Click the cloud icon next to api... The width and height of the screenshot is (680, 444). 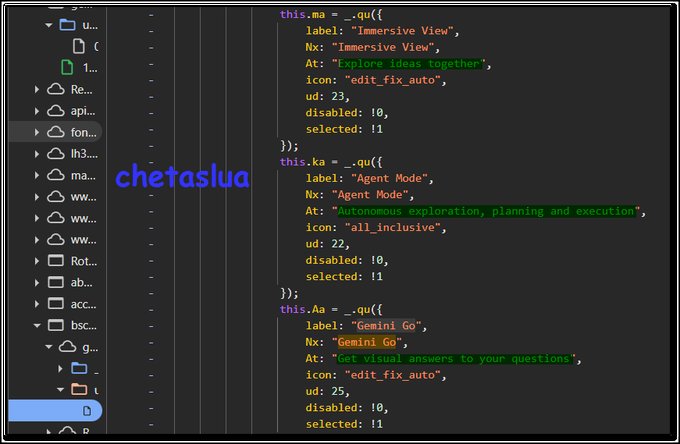[56, 111]
